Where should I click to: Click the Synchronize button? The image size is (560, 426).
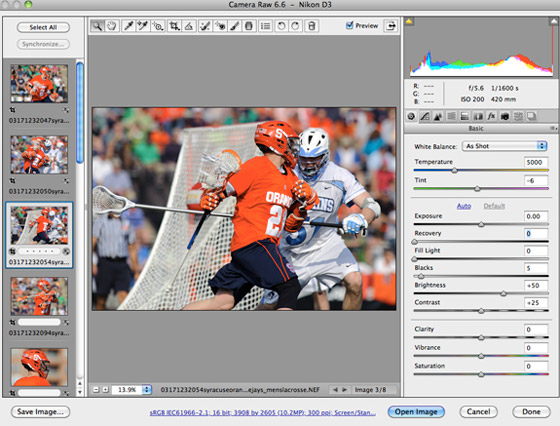[43, 44]
